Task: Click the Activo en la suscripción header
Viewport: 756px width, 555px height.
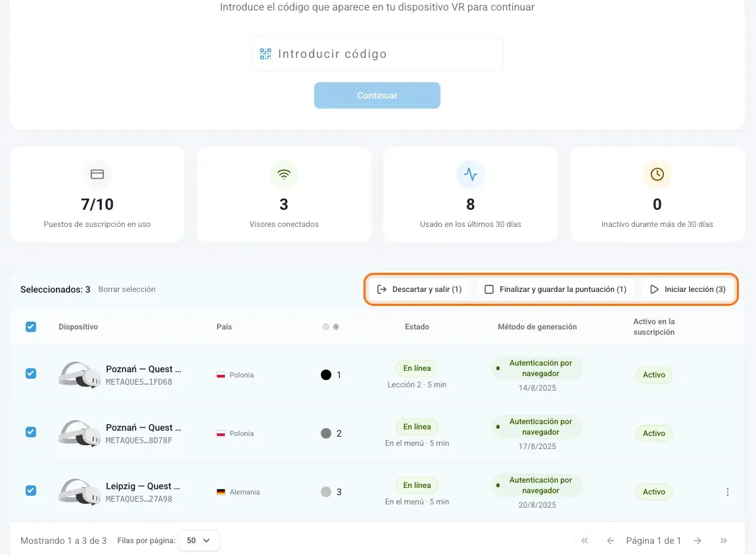Action: click(x=654, y=327)
